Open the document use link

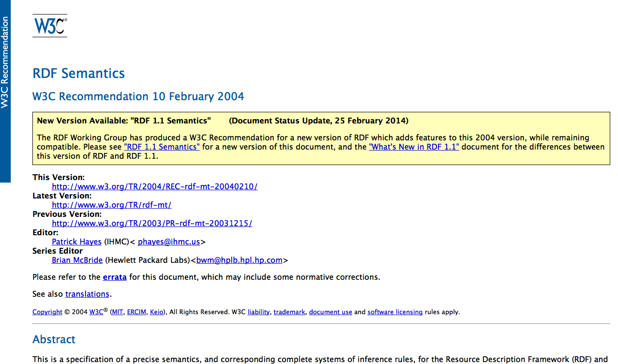coord(331,312)
